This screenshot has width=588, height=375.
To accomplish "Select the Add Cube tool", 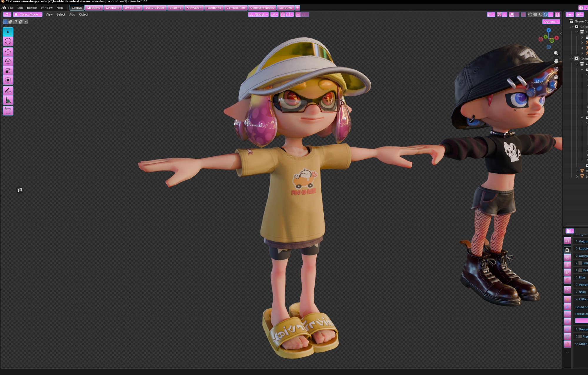I will pyautogui.click(x=8, y=111).
